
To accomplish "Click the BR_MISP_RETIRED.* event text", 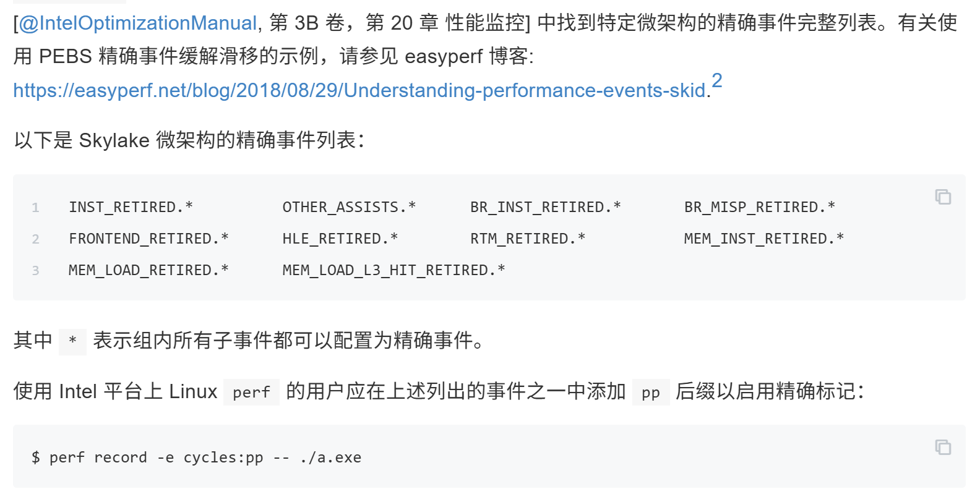I will click(759, 207).
